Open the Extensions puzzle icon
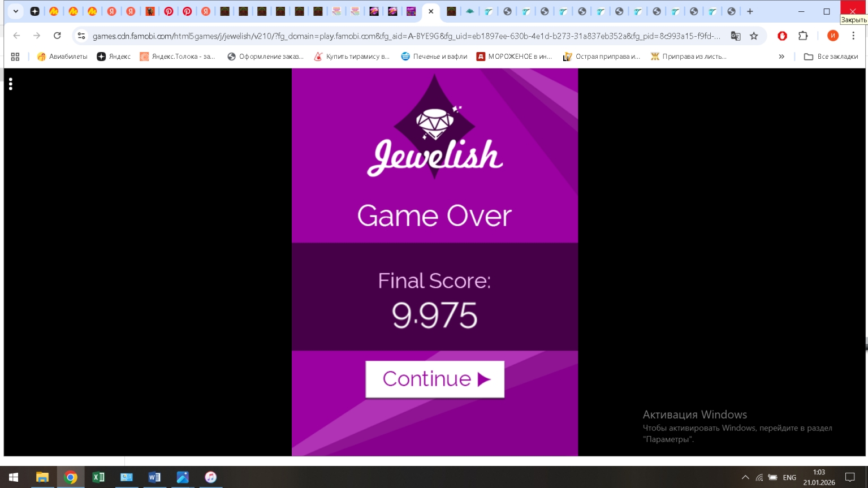The height and width of the screenshot is (488, 868). coord(803,36)
